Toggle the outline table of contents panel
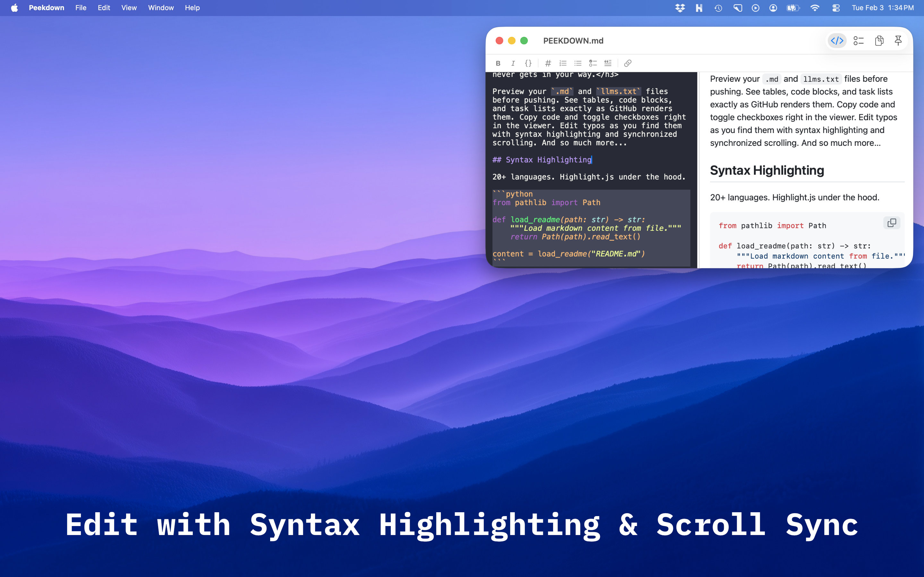 [x=858, y=41]
